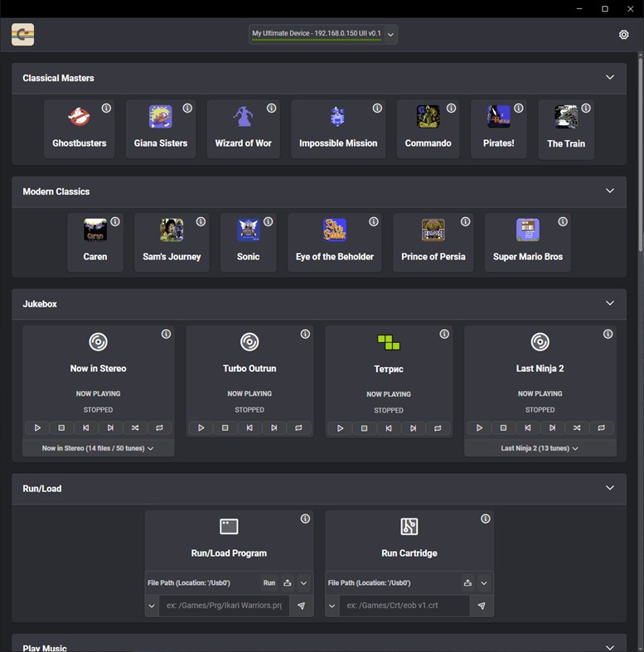Viewport: 644px width, 652px height.
Task: Click upload icon in Run/Load Program
Action: 287,583
